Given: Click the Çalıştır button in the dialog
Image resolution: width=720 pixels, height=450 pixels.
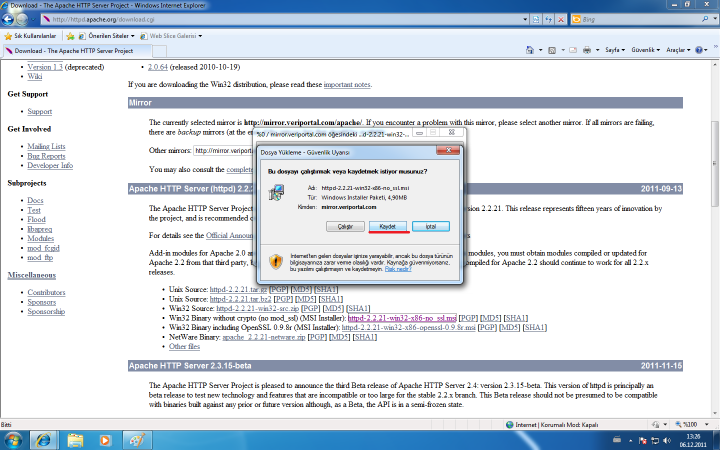Looking at the screenshot, I should tap(345, 226).
